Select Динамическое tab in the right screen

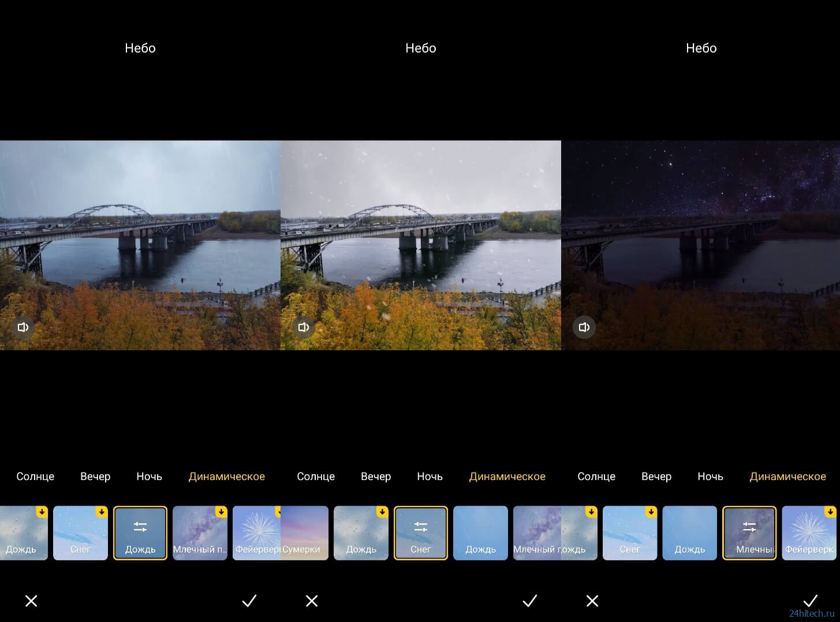coord(788,477)
